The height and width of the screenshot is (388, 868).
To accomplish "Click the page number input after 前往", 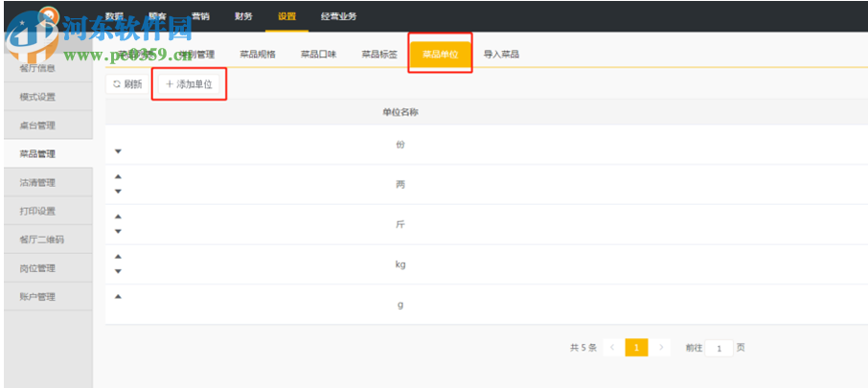I will [x=720, y=348].
